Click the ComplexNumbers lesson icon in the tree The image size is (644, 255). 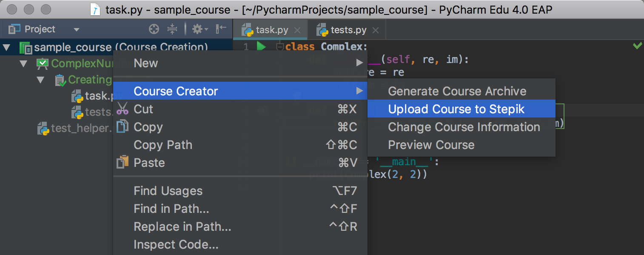click(x=43, y=64)
